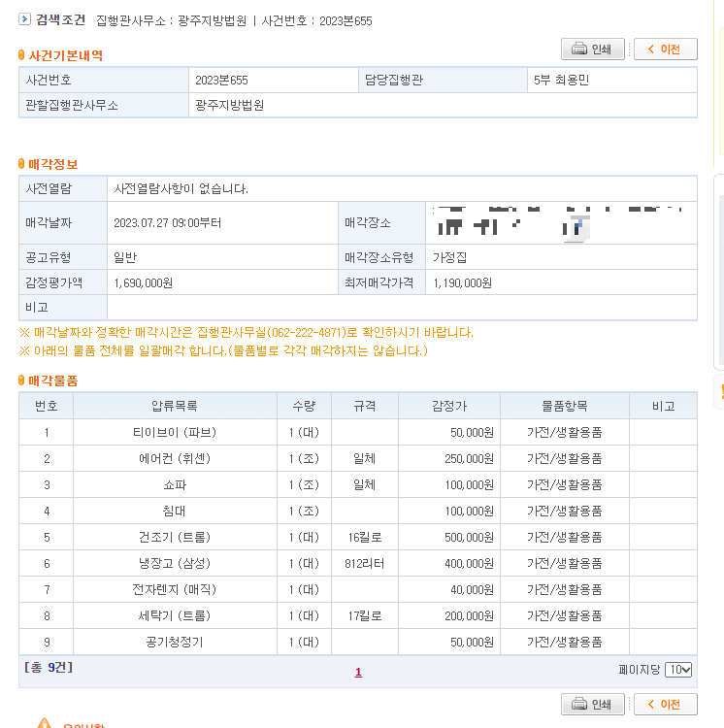Click 400,000원 price of 냉장고
This screenshot has width=724, height=728.
(x=469, y=563)
